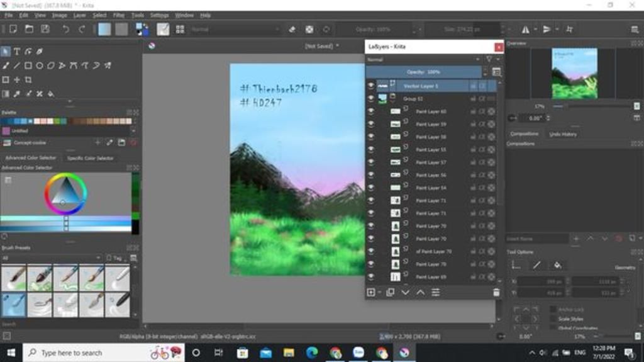Open horizontal mirror options arrow
Screen dimensions: 644x362
(535, 29)
